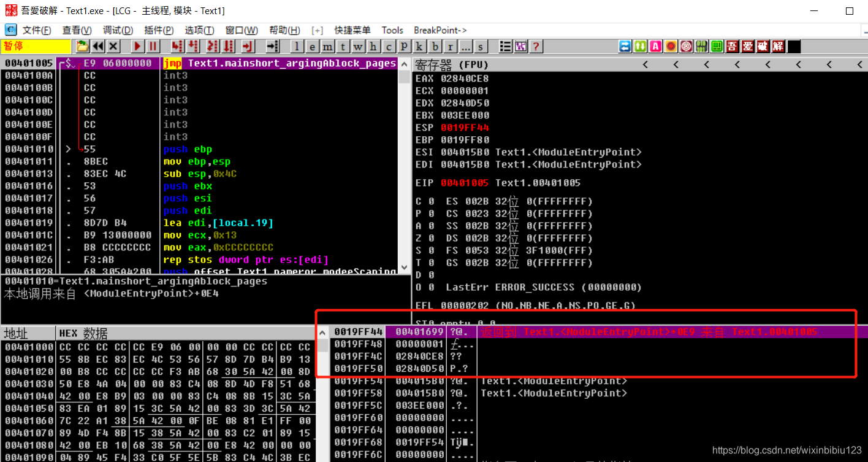Click the Step Into toolbar icon
This screenshot has height=462, width=868.
coord(177,47)
